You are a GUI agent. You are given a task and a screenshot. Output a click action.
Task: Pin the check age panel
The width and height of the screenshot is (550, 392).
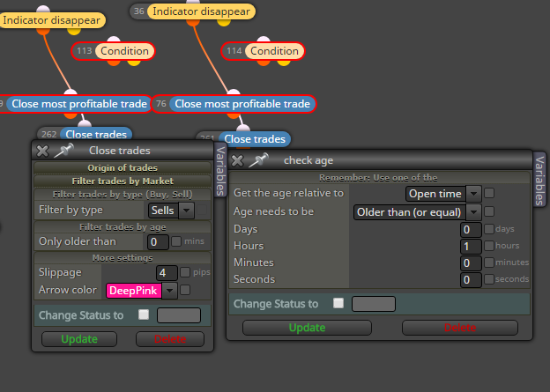tap(258, 160)
